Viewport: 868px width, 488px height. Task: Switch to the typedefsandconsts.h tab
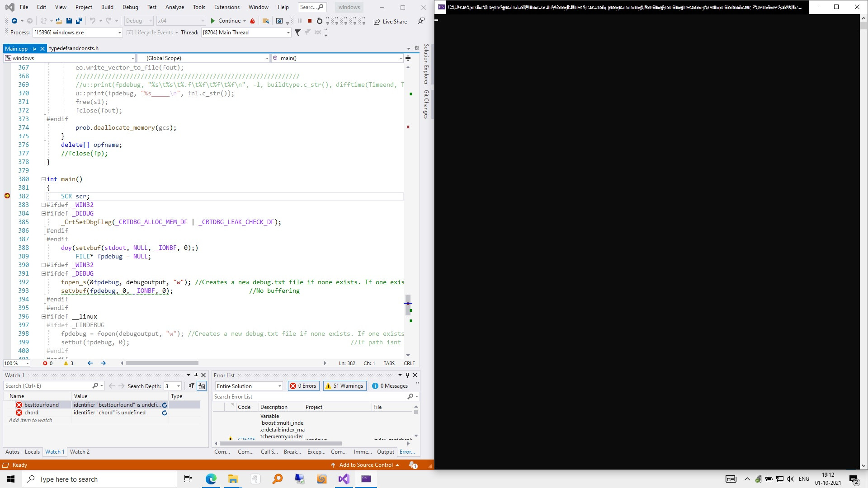click(x=74, y=48)
